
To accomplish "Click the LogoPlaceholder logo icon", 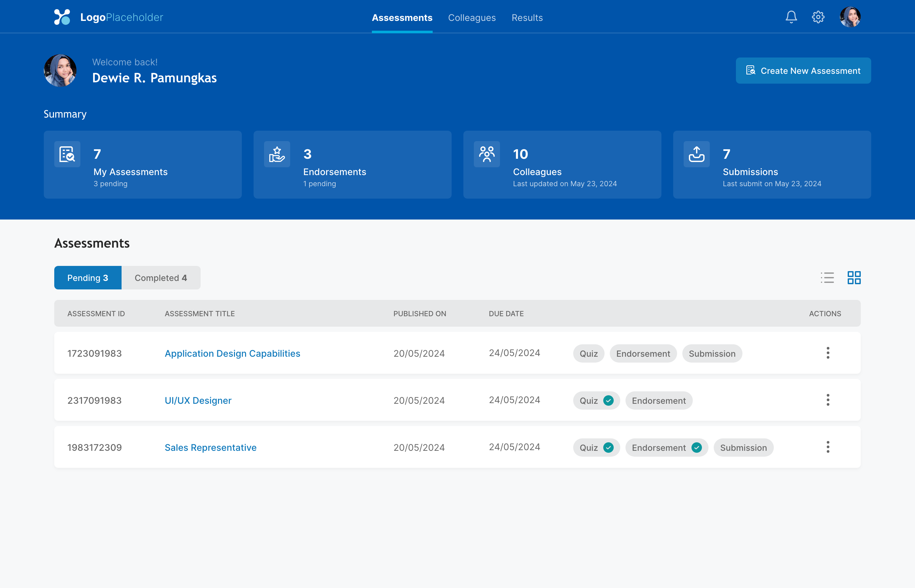I will click(62, 17).
